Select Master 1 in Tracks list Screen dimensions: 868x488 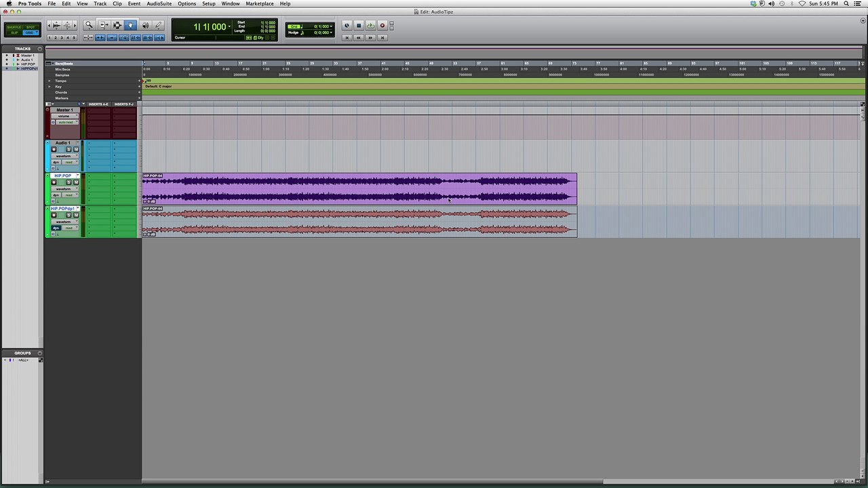28,56
